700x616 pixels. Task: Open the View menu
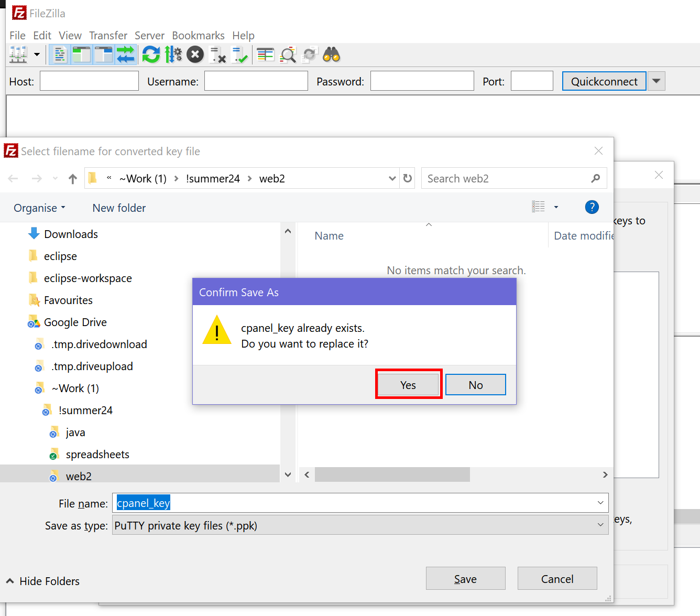coord(70,35)
